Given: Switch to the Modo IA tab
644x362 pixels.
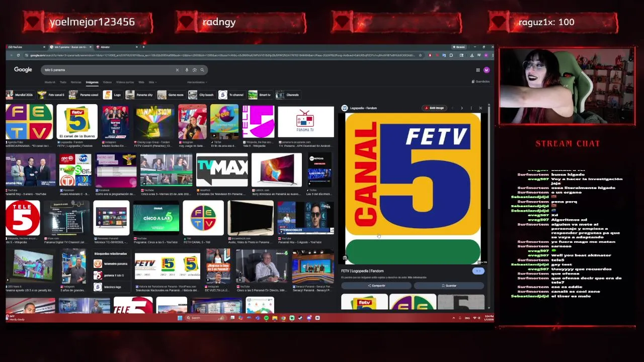Looking at the screenshot, I should click(x=50, y=82).
